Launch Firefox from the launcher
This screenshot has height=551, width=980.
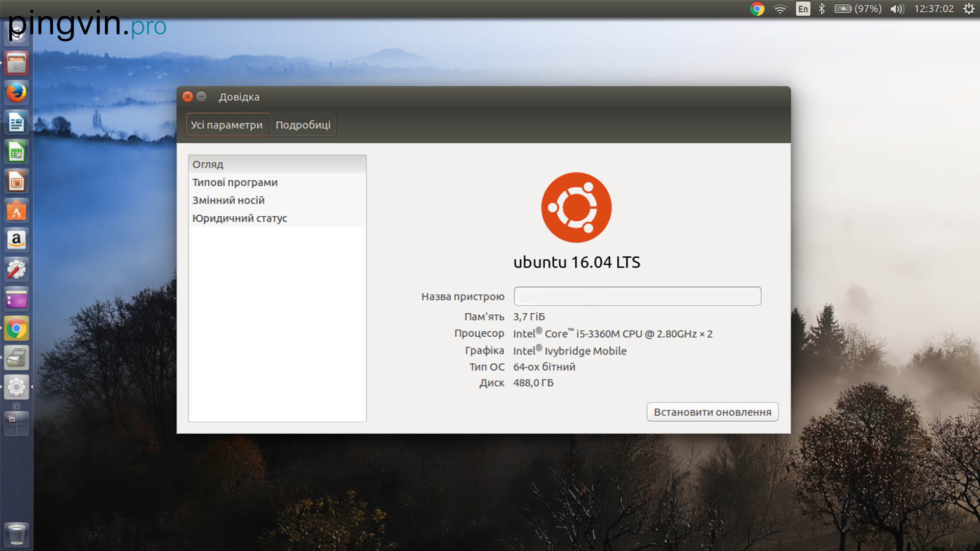[x=16, y=93]
